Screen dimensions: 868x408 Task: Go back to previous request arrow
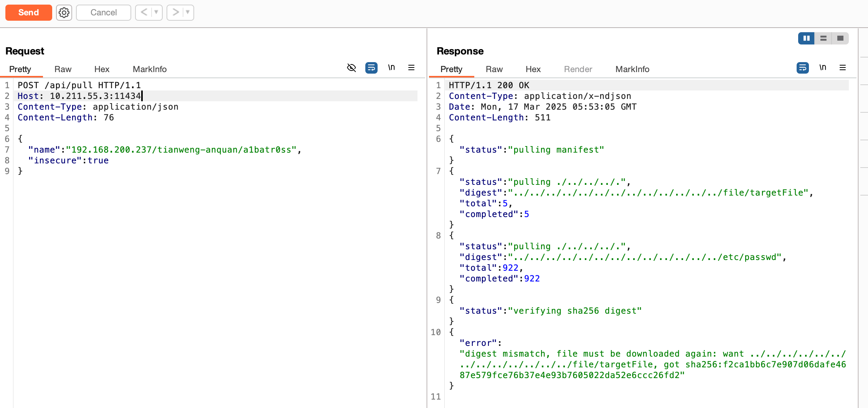[x=144, y=13]
